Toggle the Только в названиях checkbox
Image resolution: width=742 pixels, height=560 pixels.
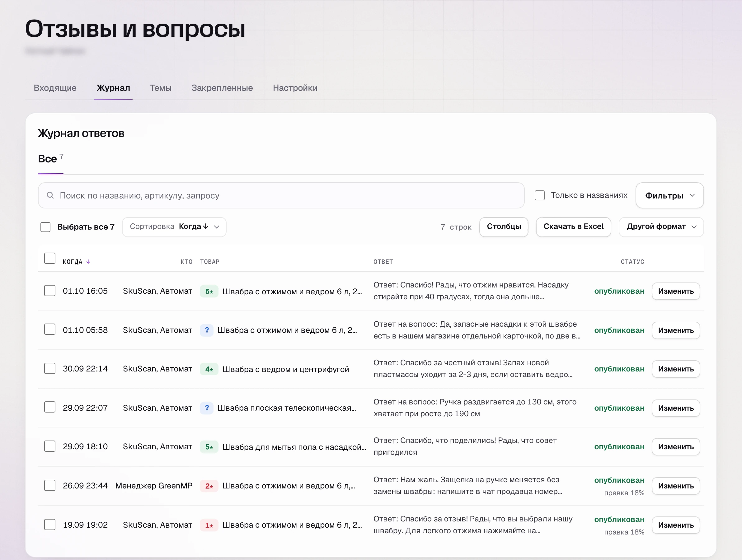click(x=539, y=195)
